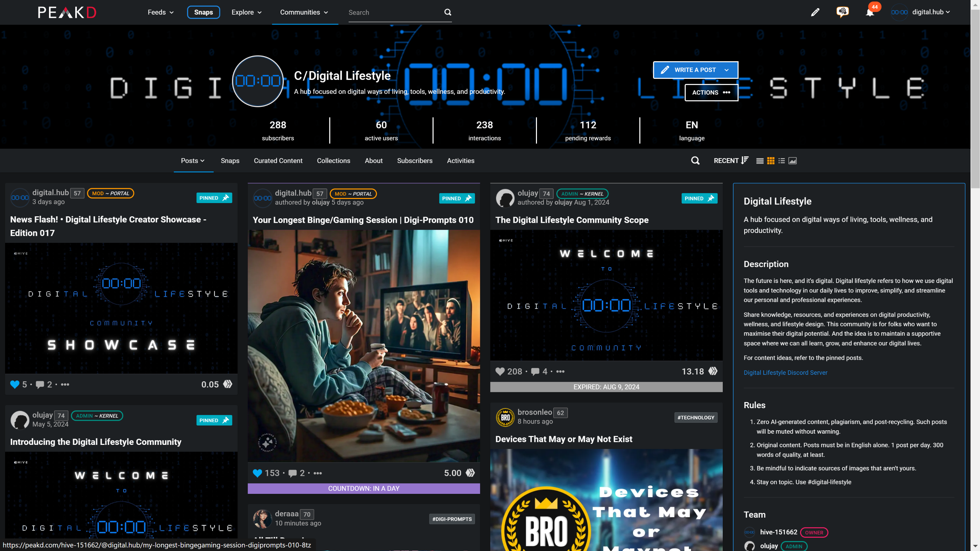Open more options on News Flash post
The image size is (980, 551).
[x=65, y=384]
